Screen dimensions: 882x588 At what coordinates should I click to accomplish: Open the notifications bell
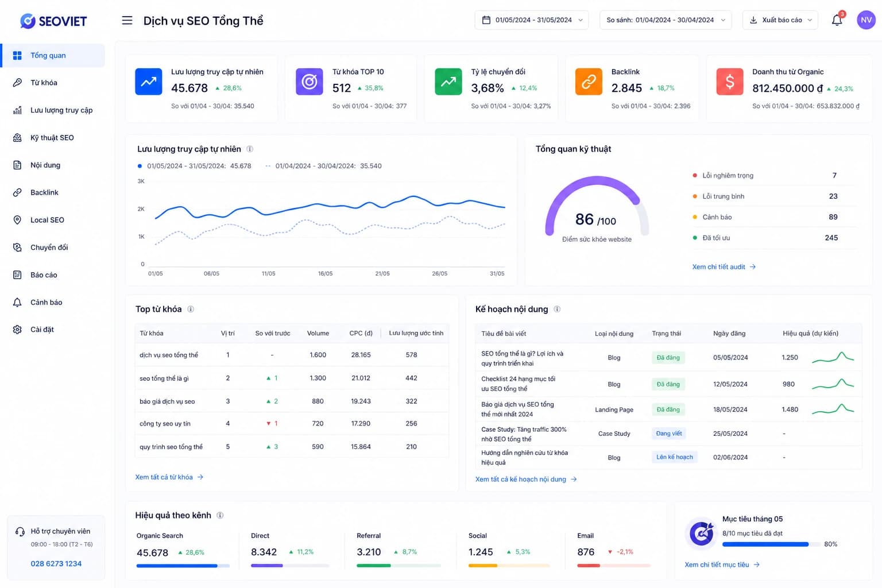(x=837, y=20)
